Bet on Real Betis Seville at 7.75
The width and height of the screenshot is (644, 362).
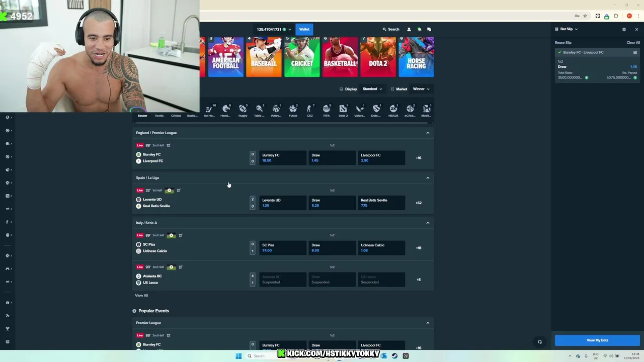[x=381, y=203]
